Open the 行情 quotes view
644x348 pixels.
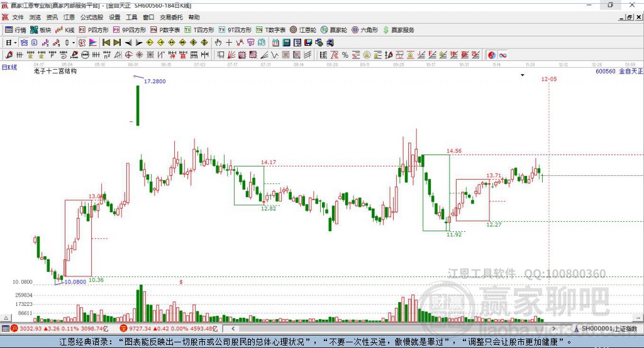coord(16,30)
